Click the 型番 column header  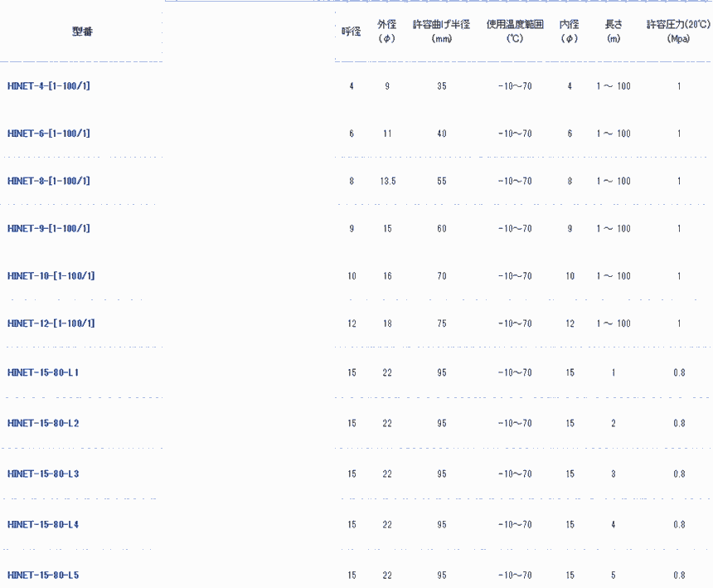tap(82, 32)
